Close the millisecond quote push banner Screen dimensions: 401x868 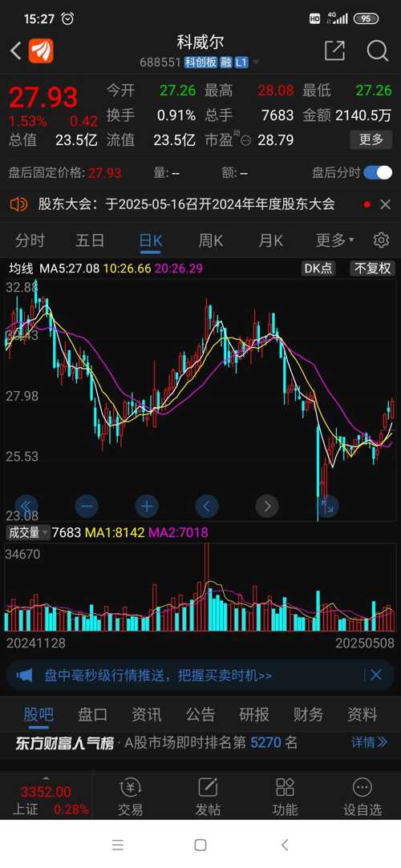376,675
